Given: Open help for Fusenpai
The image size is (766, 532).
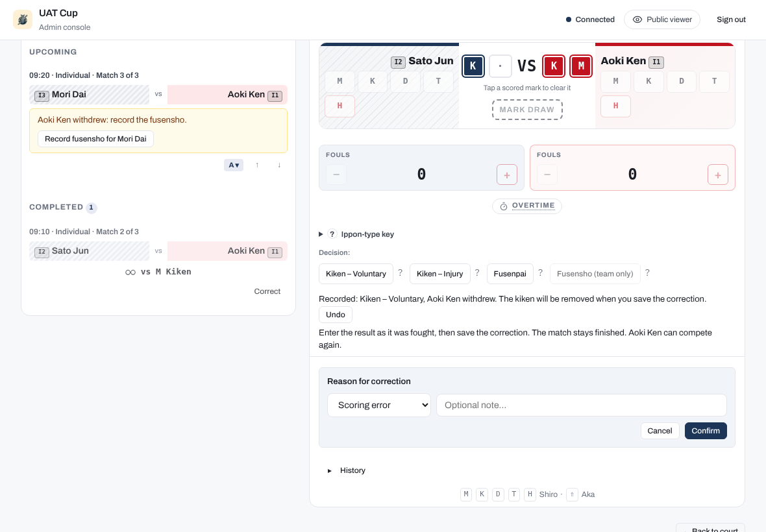Looking at the screenshot, I should pyautogui.click(x=540, y=273).
